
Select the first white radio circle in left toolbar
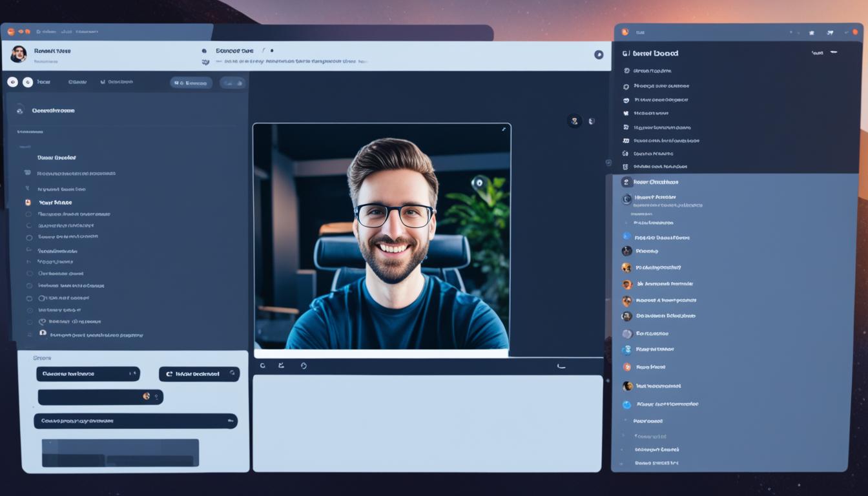pos(12,82)
